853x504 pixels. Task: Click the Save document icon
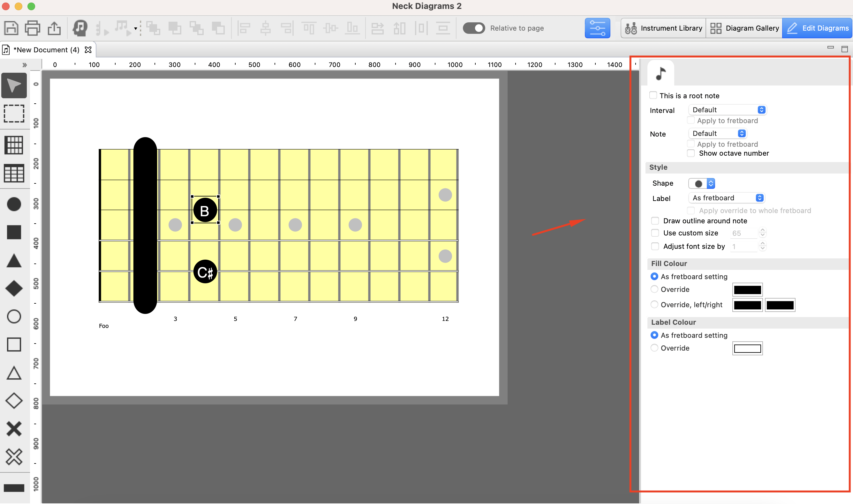tap(11, 28)
